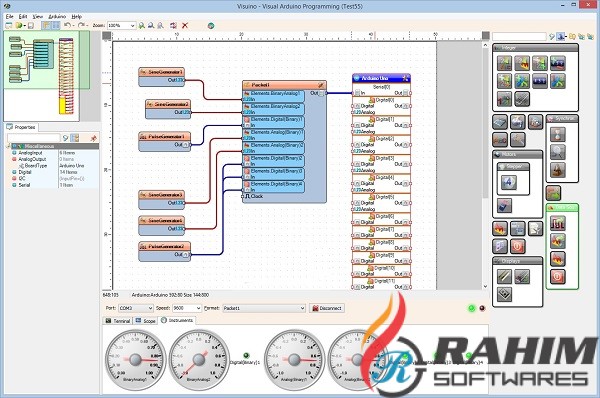Click the canvas scroll-down arrow

[486, 286]
